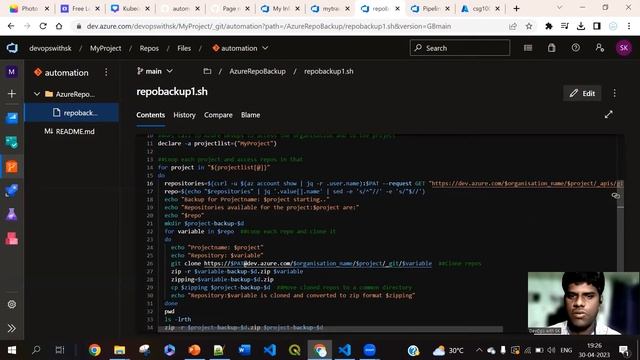Open the Project settings gear icon
Screen dimensions: 640x360
(11, 304)
